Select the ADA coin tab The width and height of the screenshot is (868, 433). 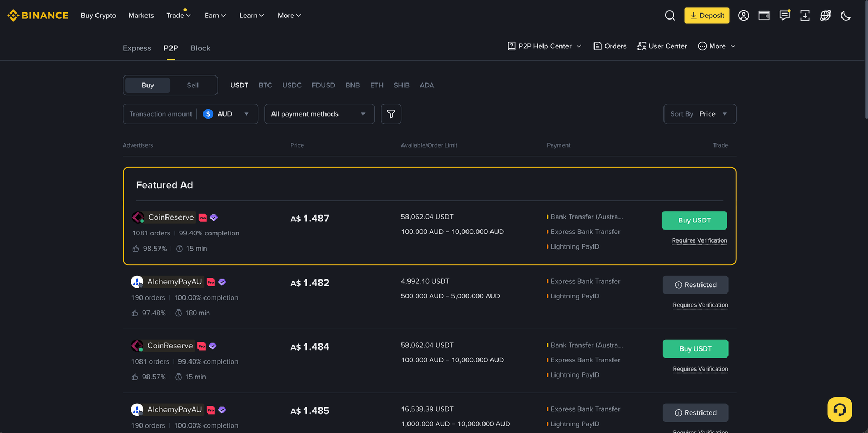click(427, 85)
